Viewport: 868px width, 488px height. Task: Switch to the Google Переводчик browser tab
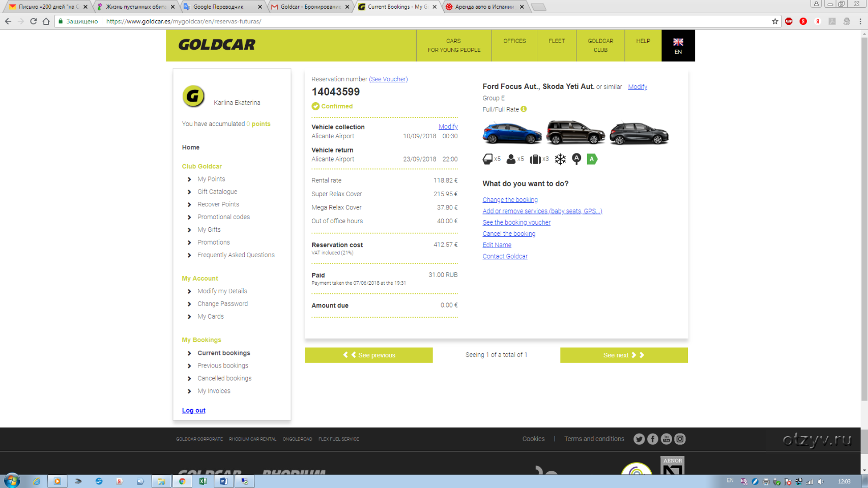(218, 7)
